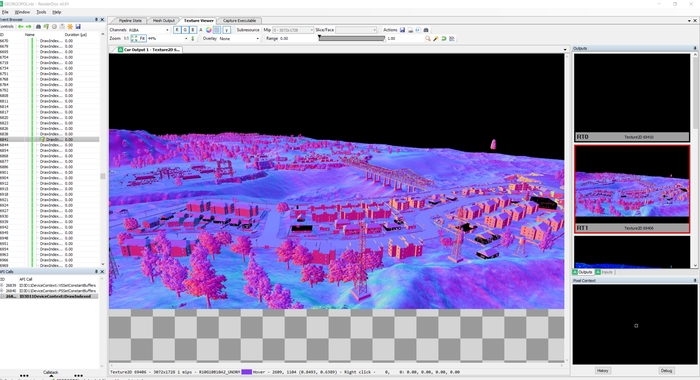Viewport: 700px width, 380px height.
Task: Toggle the Fit zoom button
Action: (x=138, y=38)
